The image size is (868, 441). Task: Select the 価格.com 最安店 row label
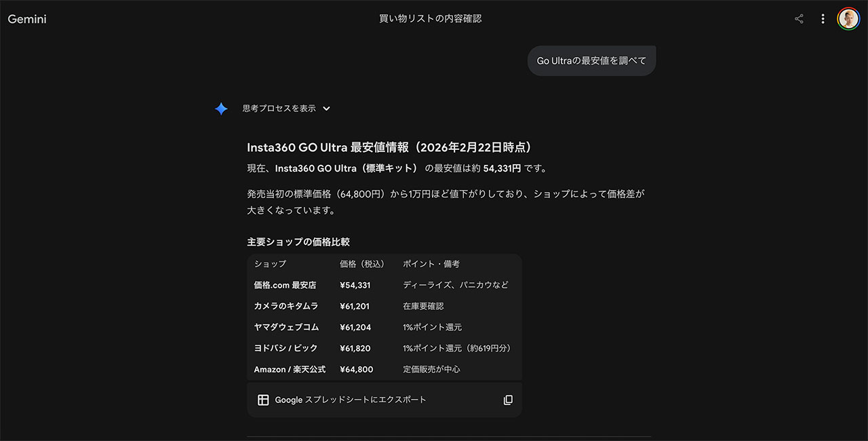point(285,285)
